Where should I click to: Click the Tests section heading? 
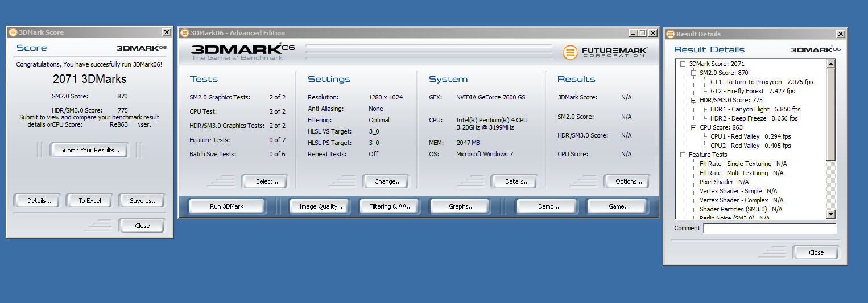coord(204,79)
